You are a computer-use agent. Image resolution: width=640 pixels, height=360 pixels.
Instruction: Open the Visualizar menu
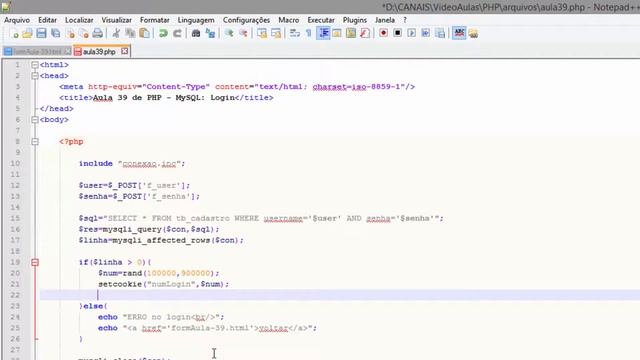click(116, 20)
